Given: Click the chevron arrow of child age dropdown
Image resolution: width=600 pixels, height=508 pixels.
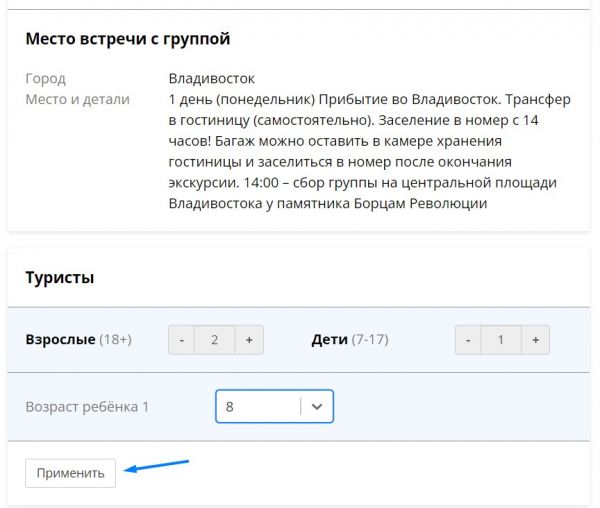Looking at the screenshot, I should click(317, 406).
